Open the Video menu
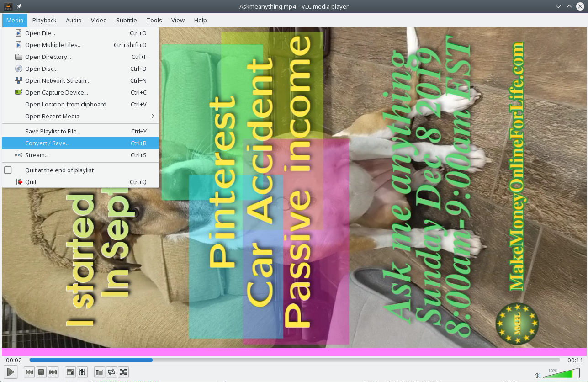The image size is (588, 382). click(x=99, y=20)
